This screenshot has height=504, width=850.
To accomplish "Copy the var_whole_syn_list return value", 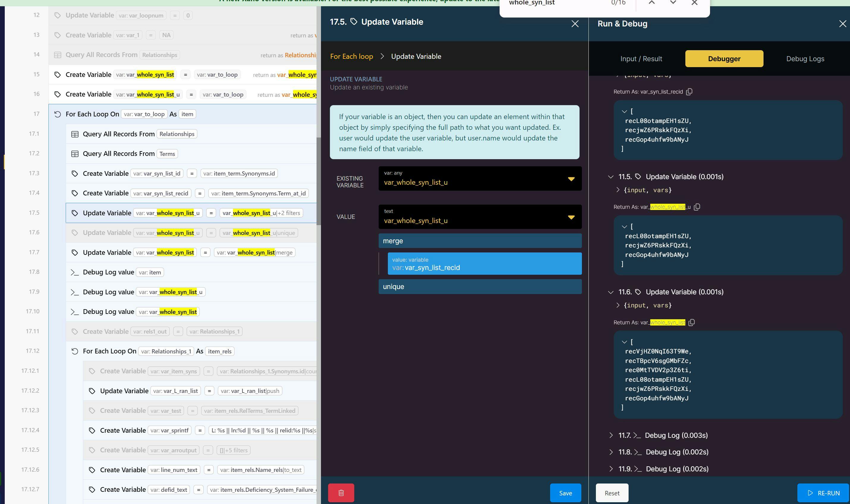I will coord(691,322).
